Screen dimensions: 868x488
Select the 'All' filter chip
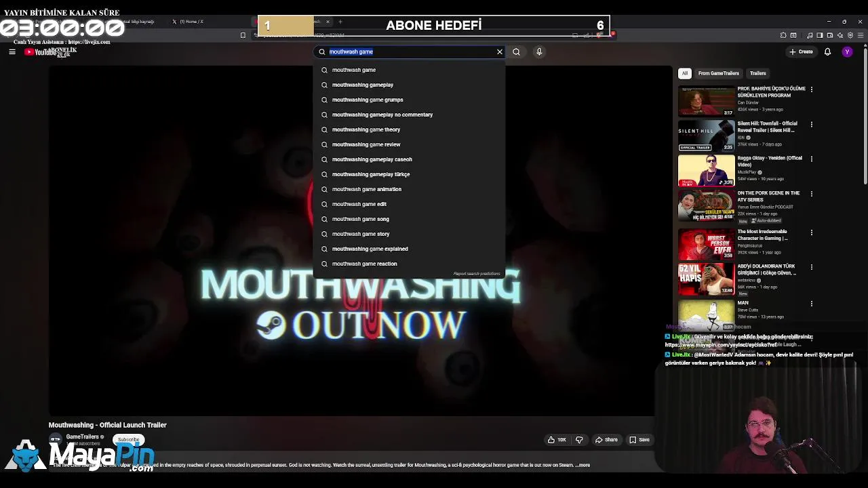(685, 73)
